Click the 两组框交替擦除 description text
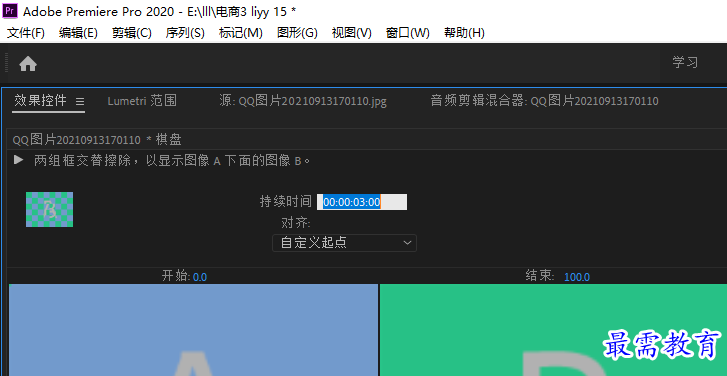This screenshot has width=727, height=376. click(172, 161)
